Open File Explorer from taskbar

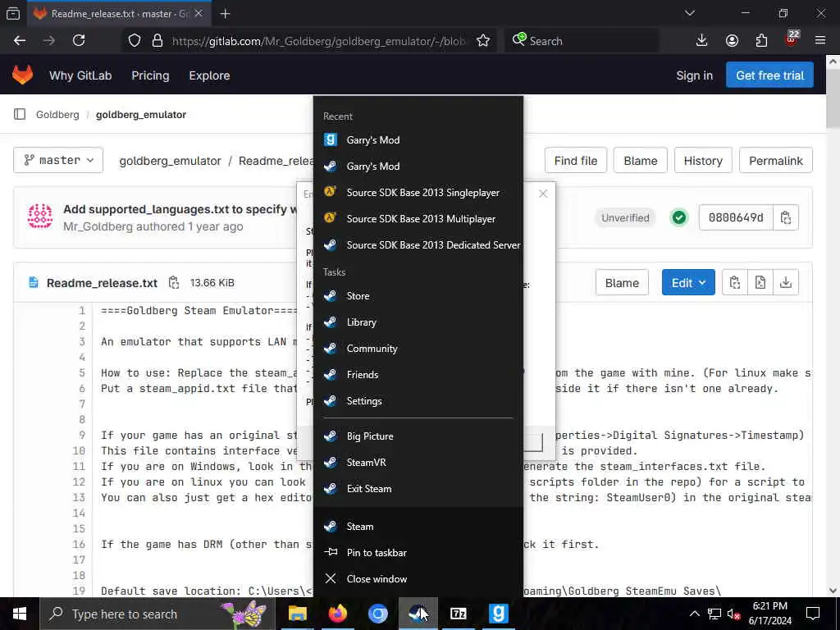click(298, 614)
